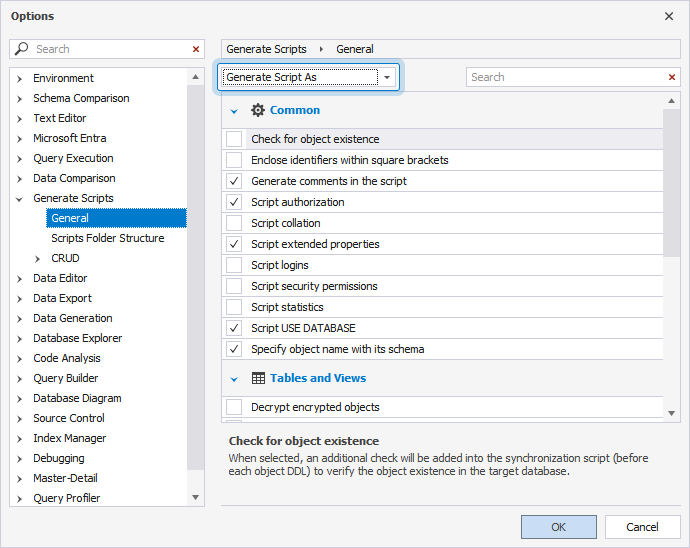Click the Common section gear icon
The height and width of the screenshot is (548, 690).
pos(258,110)
